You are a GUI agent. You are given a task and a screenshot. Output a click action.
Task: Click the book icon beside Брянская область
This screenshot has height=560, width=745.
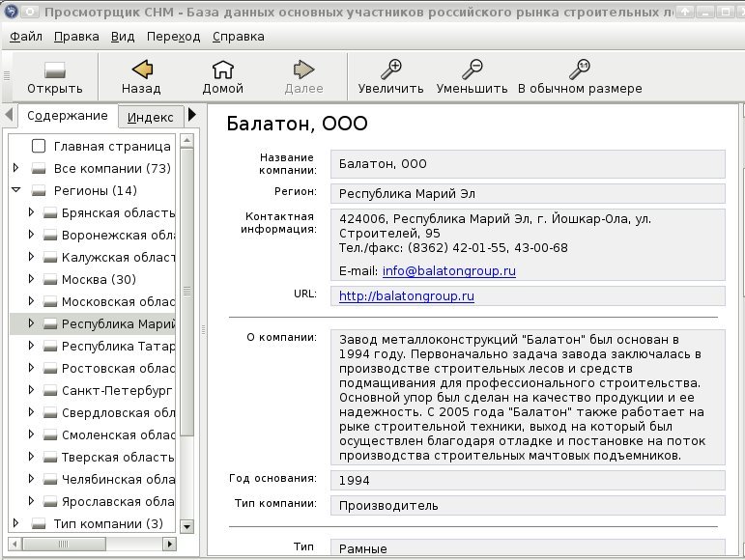point(50,213)
